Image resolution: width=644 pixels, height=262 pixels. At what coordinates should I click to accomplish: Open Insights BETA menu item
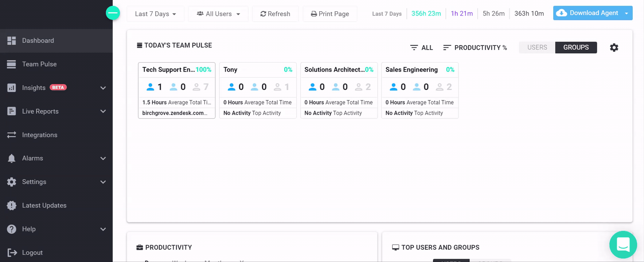[56, 88]
